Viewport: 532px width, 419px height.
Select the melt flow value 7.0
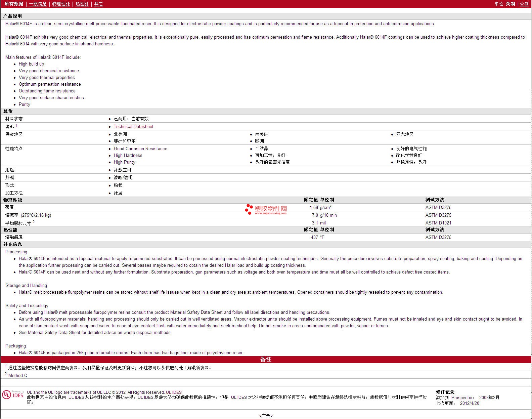[x=315, y=215]
